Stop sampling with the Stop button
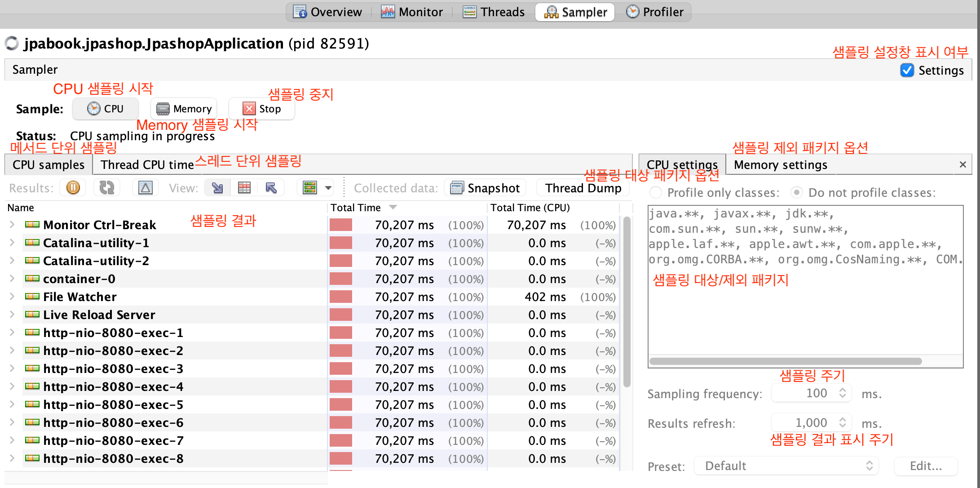The width and height of the screenshot is (980, 488). coord(262,109)
